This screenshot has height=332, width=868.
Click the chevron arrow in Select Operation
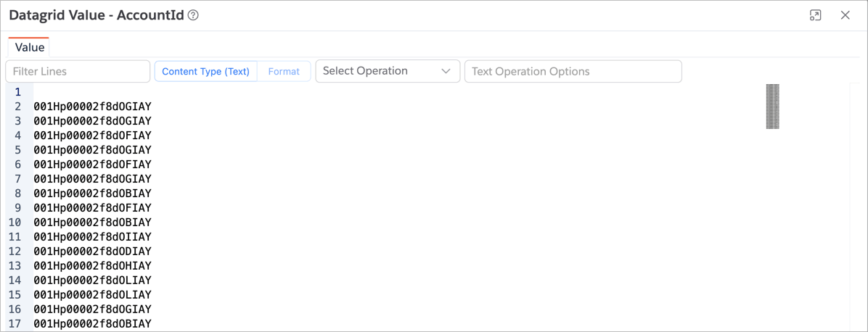[x=446, y=71]
